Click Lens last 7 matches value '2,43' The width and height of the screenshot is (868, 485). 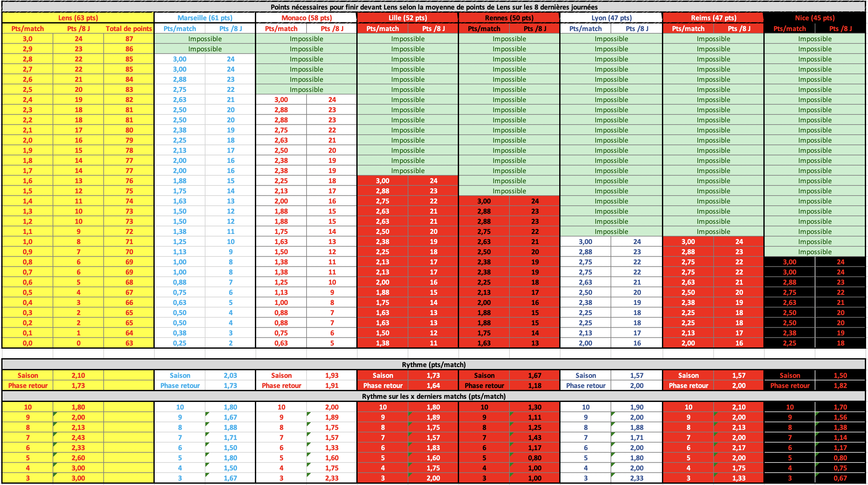[x=78, y=437]
